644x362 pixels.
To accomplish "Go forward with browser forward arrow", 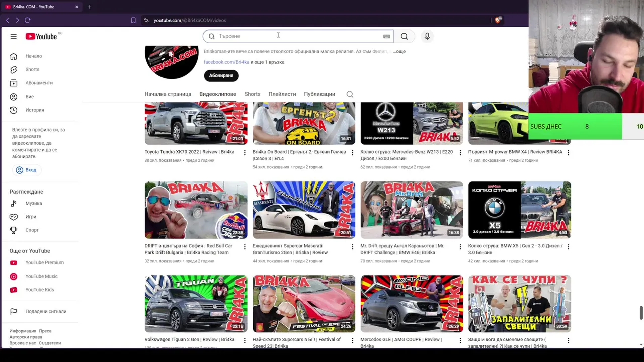I will [x=17, y=20].
